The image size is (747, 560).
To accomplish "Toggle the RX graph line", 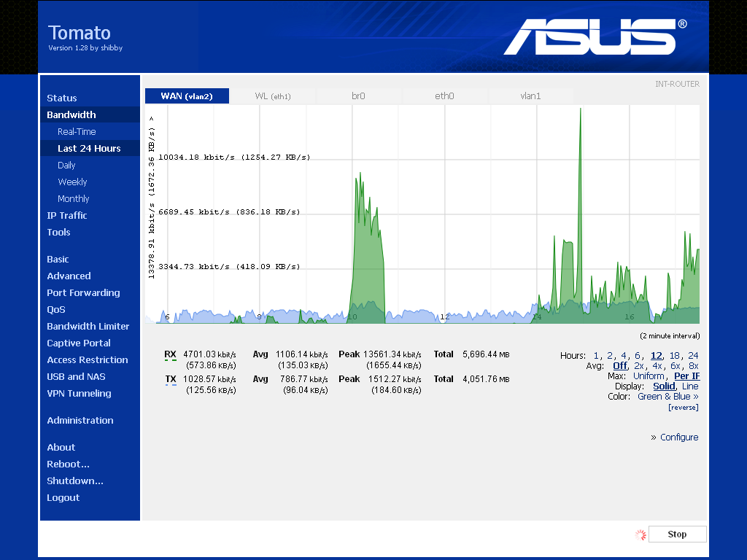I will click(170, 355).
